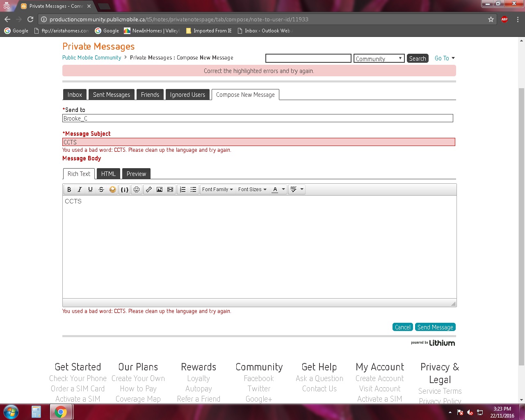
Task: Toggle bold formatting in the editor
Action: click(69, 189)
